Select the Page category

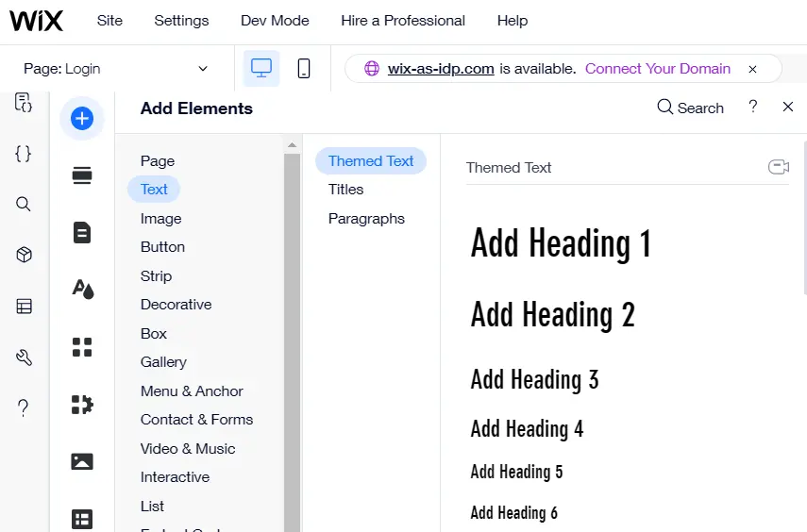pyautogui.click(x=158, y=161)
